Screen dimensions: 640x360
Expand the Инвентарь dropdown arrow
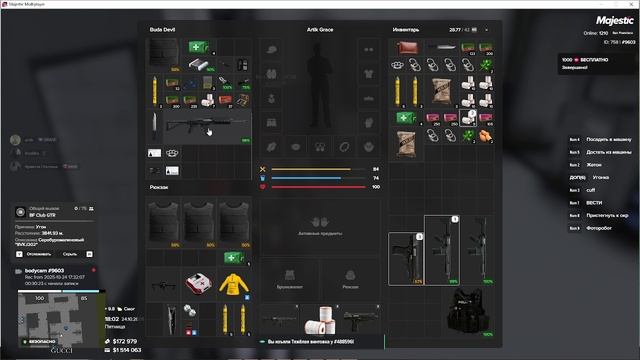(x=486, y=30)
